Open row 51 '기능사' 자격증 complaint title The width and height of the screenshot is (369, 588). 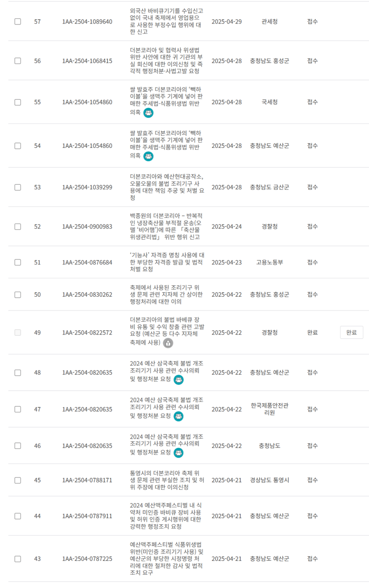[167, 262]
